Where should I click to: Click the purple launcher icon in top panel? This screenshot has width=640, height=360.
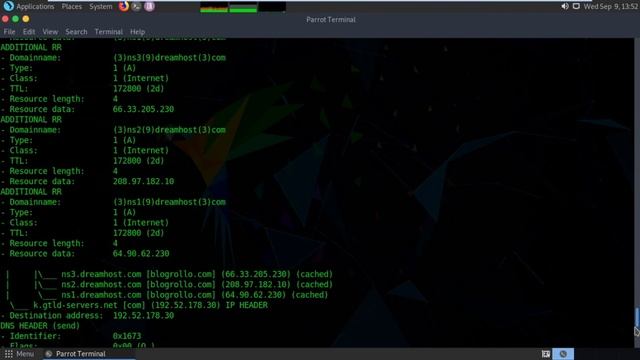pos(149,6)
